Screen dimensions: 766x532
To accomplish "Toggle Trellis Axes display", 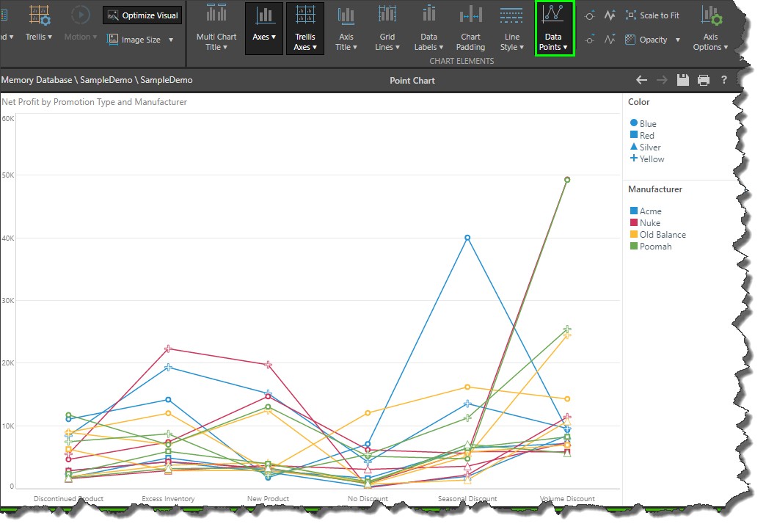I will point(305,29).
